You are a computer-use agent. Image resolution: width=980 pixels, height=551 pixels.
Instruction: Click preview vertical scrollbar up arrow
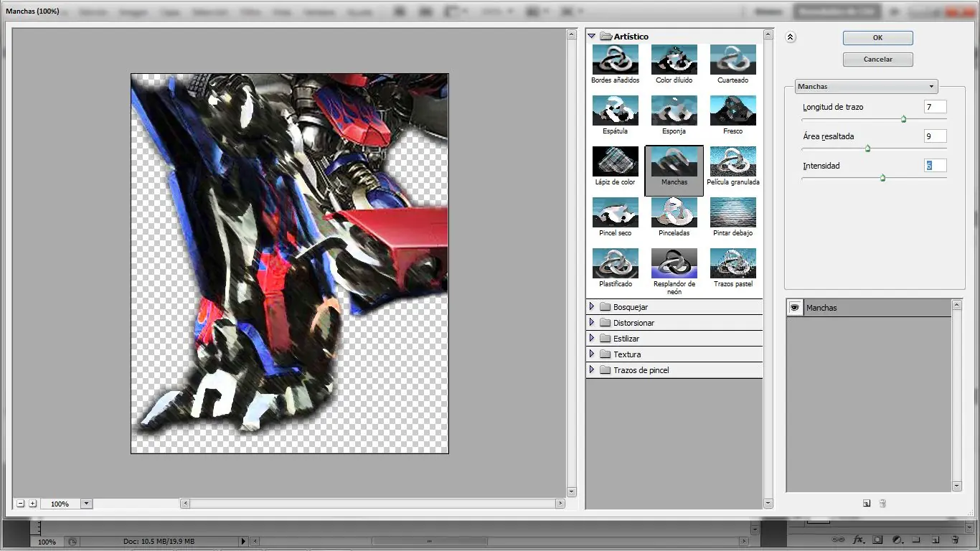pos(572,34)
